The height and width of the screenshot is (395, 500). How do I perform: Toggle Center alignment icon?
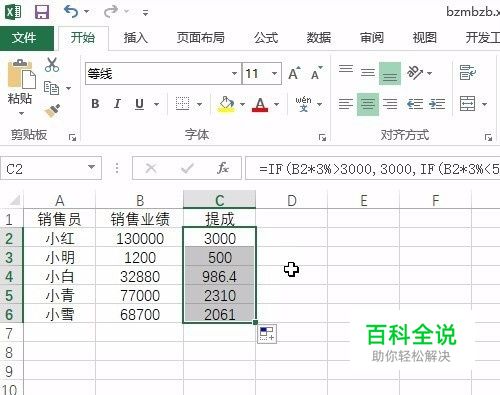click(368, 104)
